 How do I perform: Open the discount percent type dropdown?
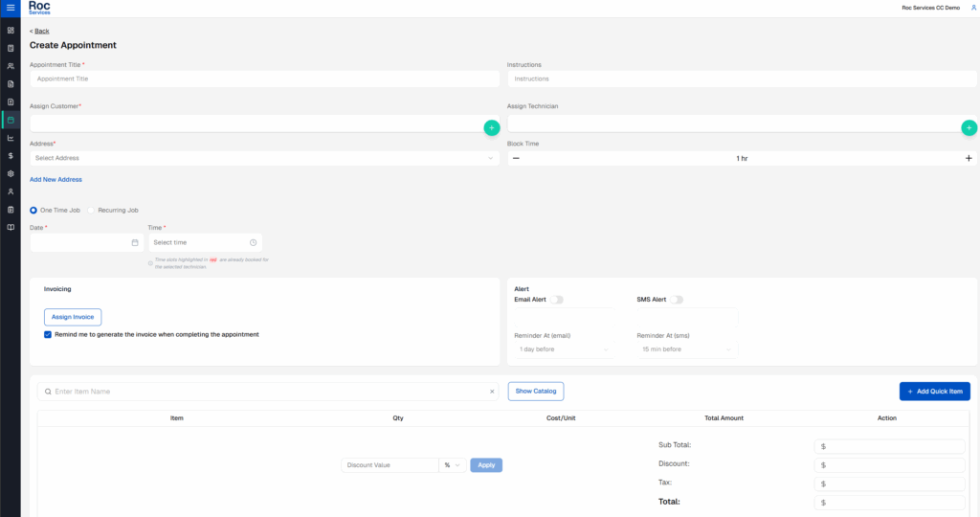pyautogui.click(x=453, y=465)
